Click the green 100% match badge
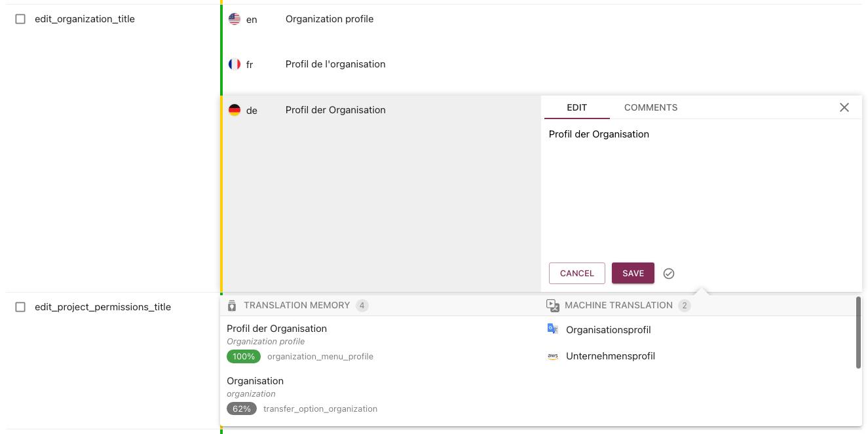This screenshot has height=434, width=868. click(x=243, y=356)
